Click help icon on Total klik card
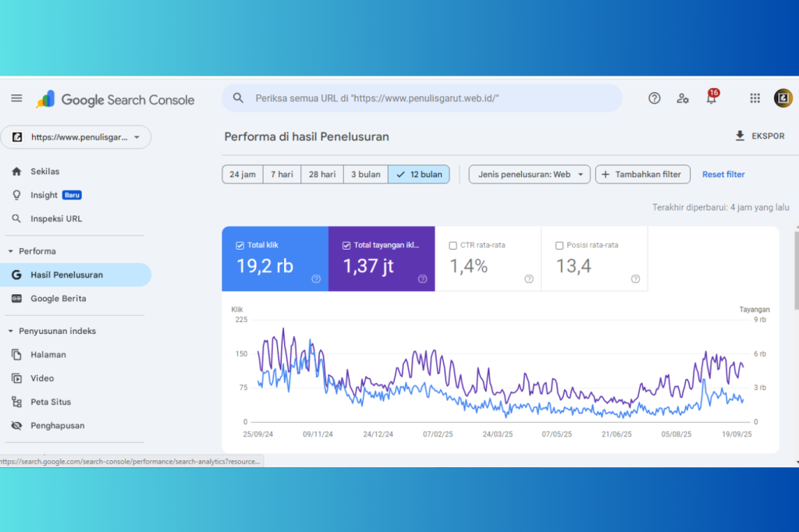 pyautogui.click(x=316, y=278)
